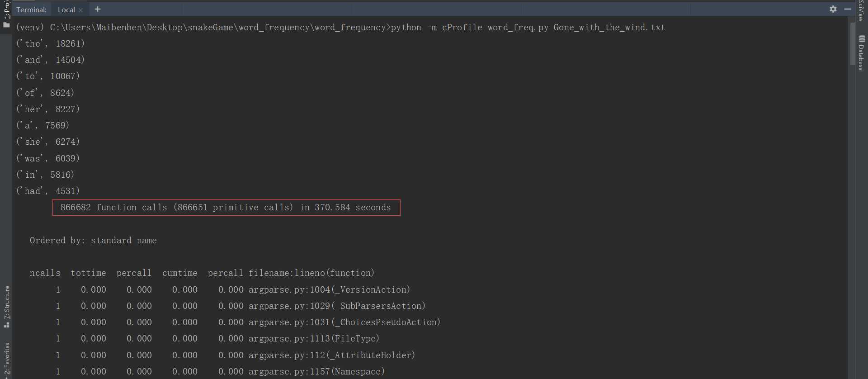This screenshot has height=379, width=868.
Task: Hide the terminal panel with minimize dash
Action: coord(848,9)
